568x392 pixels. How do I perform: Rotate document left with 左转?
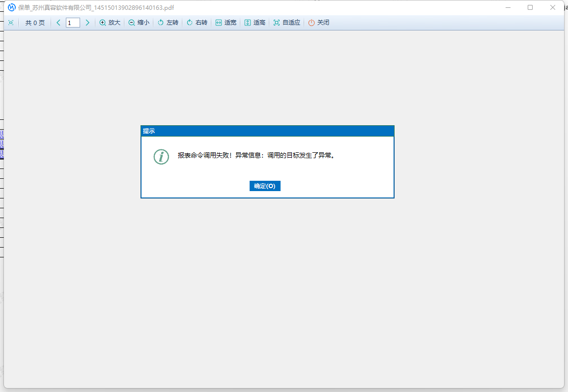pos(168,23)
